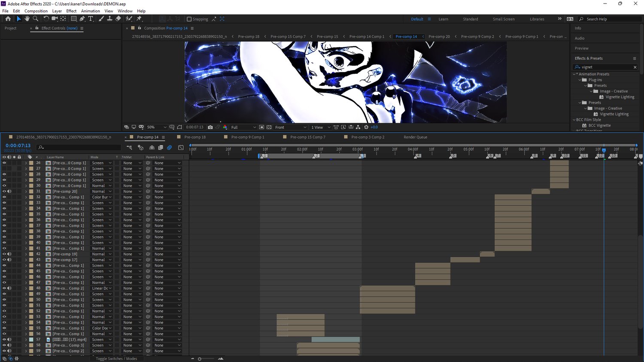This screenshot has height=362, width=644.
Task: Select the Horizontal Type tool
Action: point(91,19)
